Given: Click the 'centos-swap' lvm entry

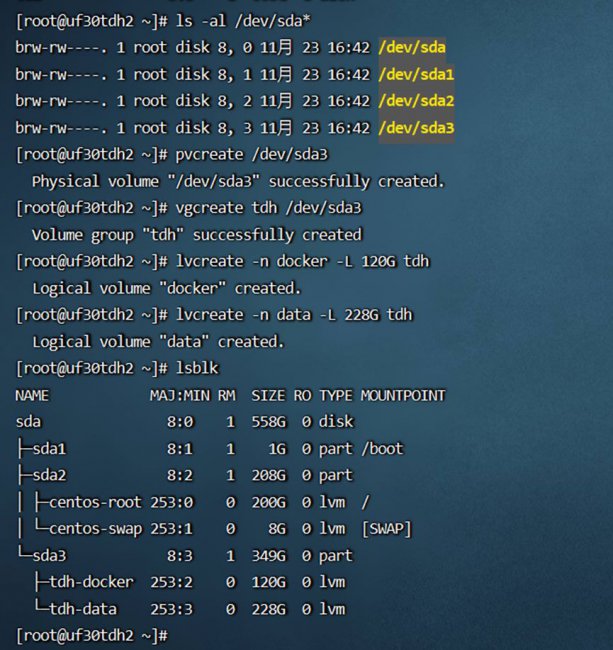Looking at the screenshot, I should [95, 529].
